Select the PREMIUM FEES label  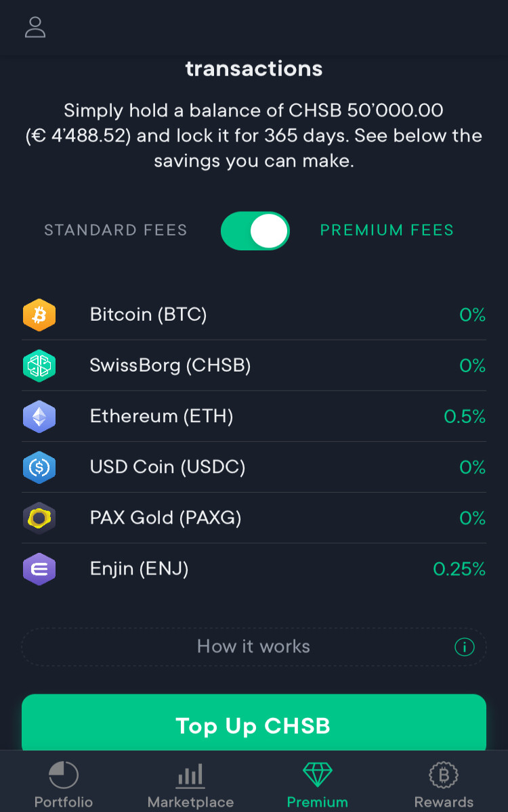[387, 230]
